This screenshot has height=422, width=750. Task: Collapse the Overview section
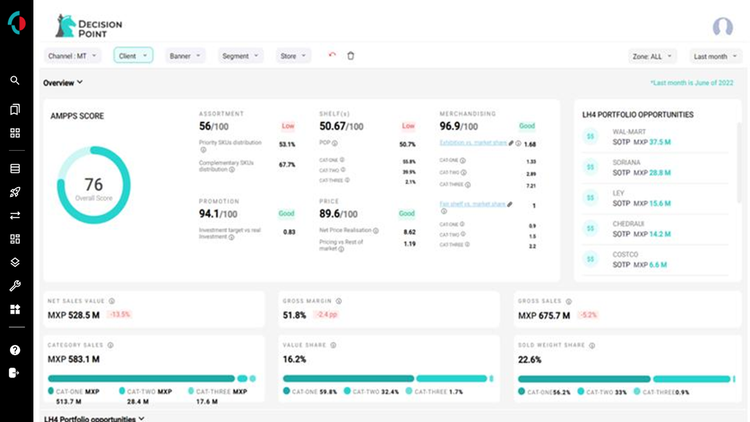63,83
